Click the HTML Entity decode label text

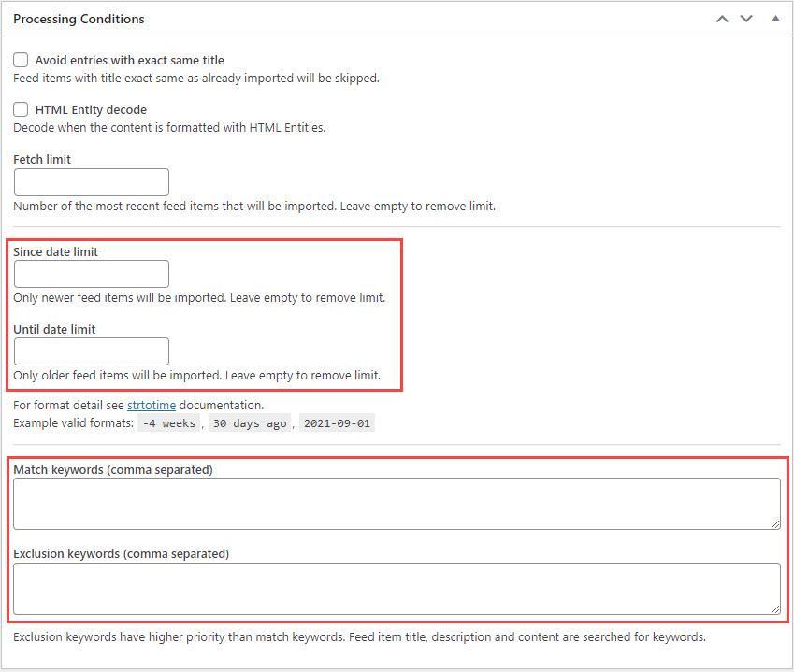[91, 109]
